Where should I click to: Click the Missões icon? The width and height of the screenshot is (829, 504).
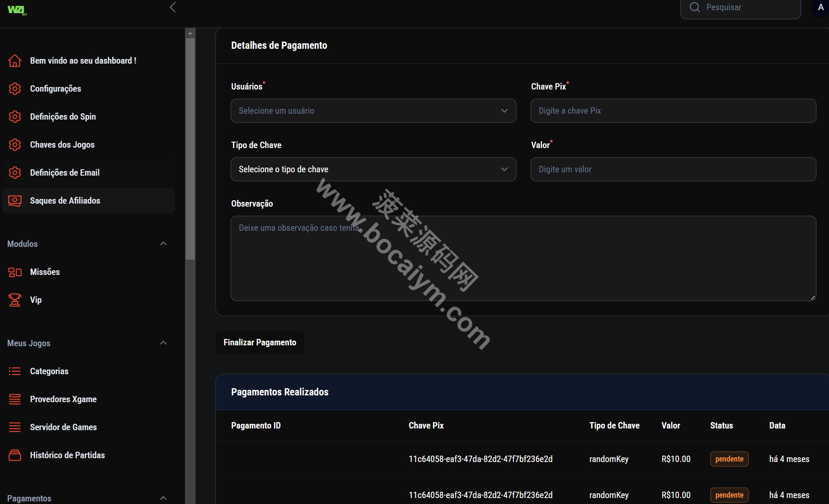pyautogui.click(x=15, y=272)
